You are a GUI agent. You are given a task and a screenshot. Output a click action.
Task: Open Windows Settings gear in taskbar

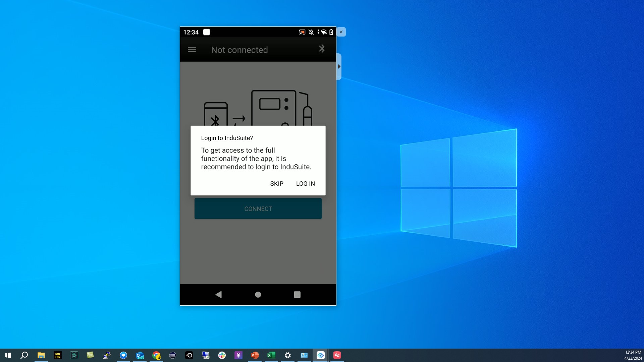pyautogui.click(x=288, y=355)
